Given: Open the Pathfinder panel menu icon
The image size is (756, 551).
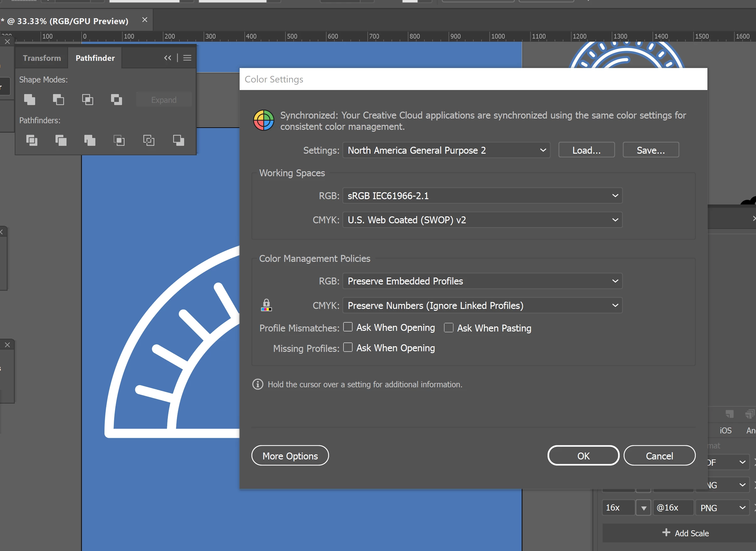Looking at the screenshot, I should tap(187, 58).
